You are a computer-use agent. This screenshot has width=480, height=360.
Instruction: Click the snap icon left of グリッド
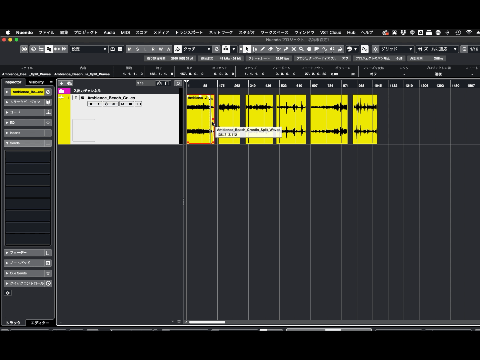coord(376,49)
